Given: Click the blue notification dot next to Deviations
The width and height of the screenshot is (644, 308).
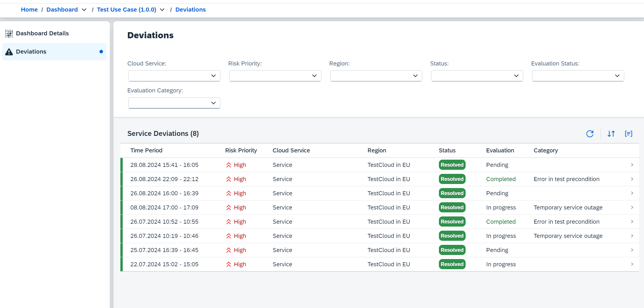Looking at the screenshot, I should (101, 51).
